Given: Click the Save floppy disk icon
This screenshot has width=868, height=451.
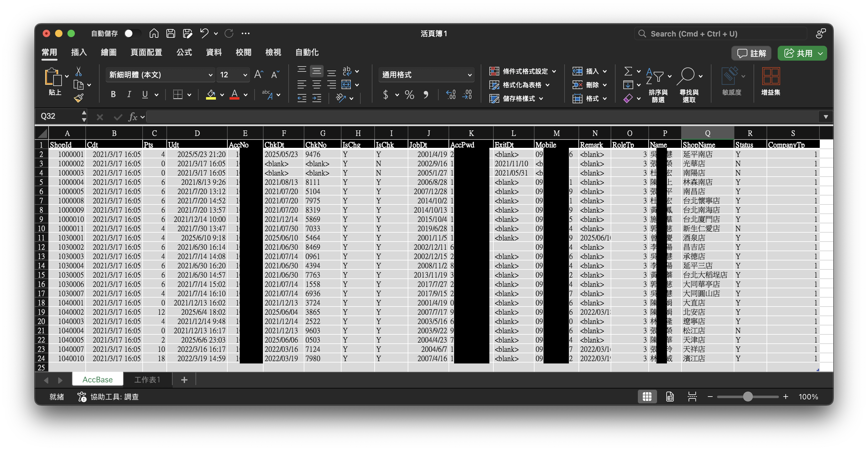Looking at the screenshot, I should pos(170,33).
